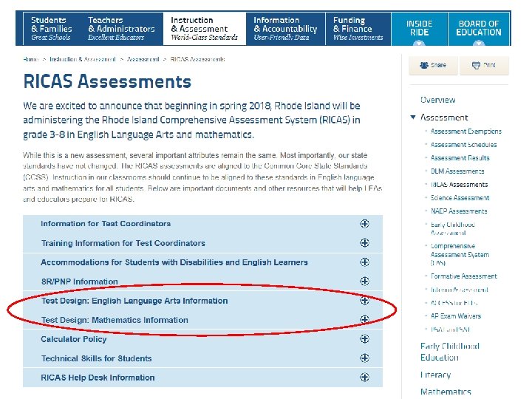Open ACCESS for ELLs link
This screenshot has width=532, height=399.
(x=454, y=303)
